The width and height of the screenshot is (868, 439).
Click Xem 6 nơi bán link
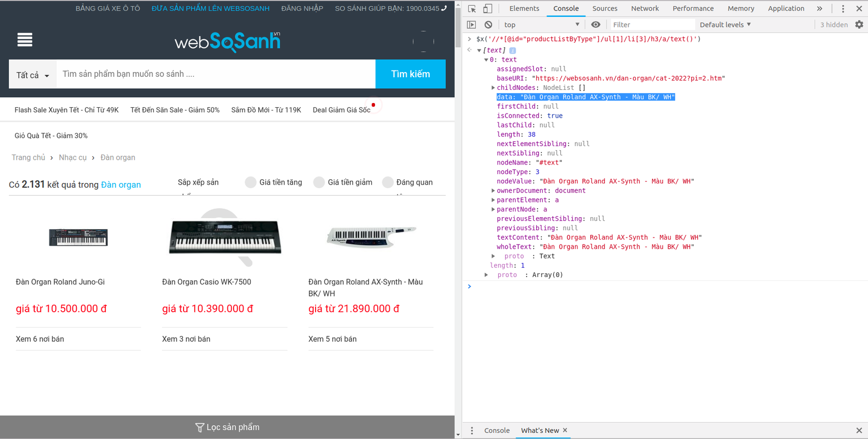[40, 339]
